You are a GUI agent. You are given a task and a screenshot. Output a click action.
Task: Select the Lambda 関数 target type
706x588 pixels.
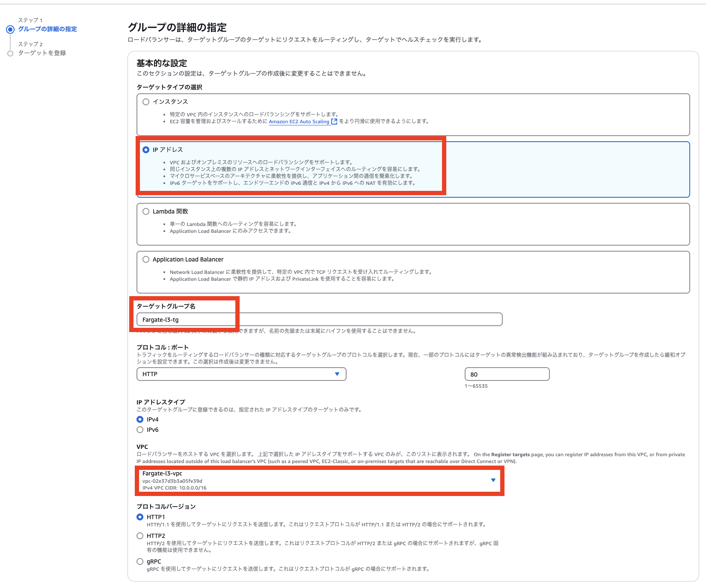click(145, 211)
